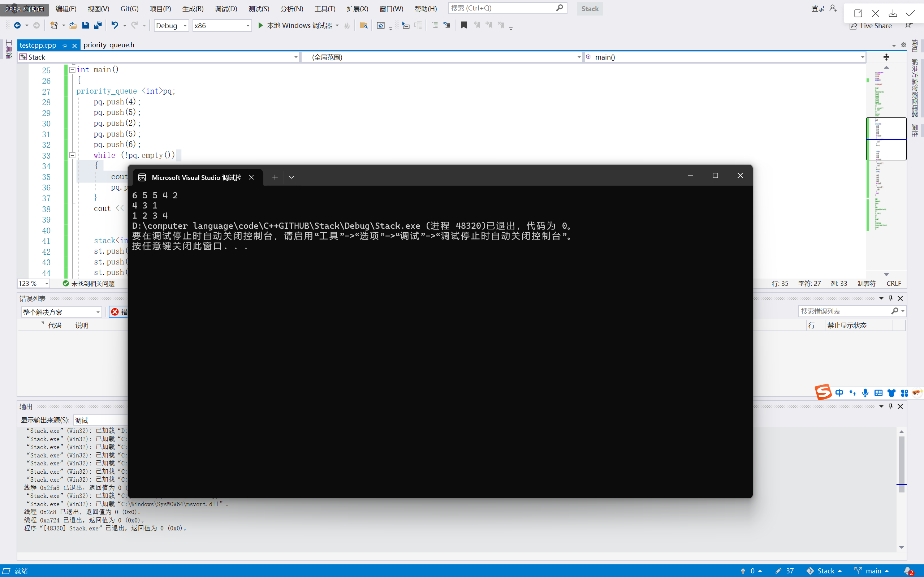Open the Debug configuration dropdown
The image size is (924, 577).
(171, 26)
